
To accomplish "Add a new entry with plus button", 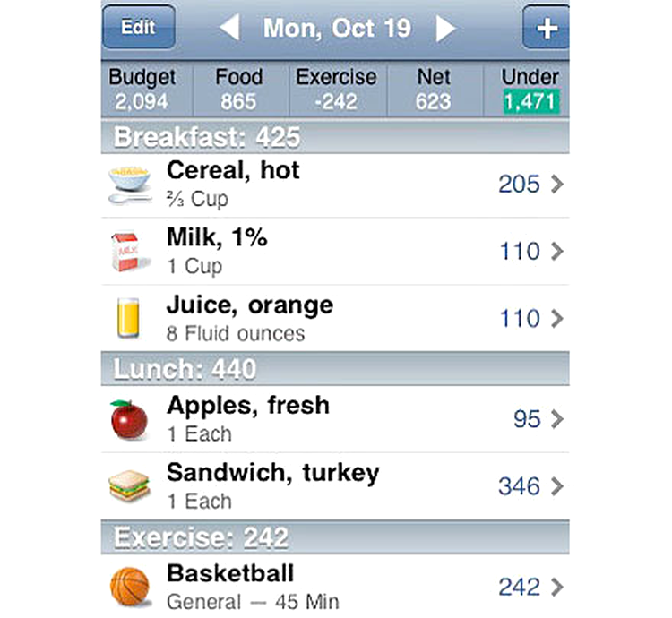I will pyautogui.click(x=547, y=29).
